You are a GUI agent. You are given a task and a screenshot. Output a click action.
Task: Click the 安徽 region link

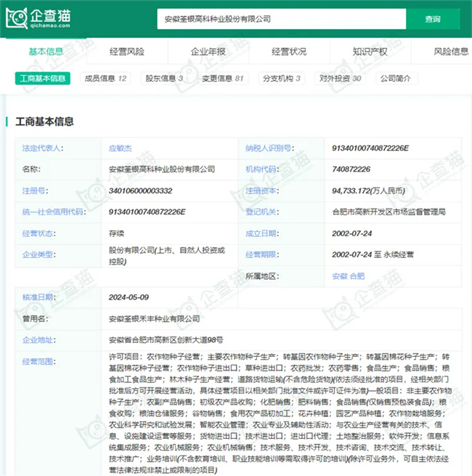339,276
